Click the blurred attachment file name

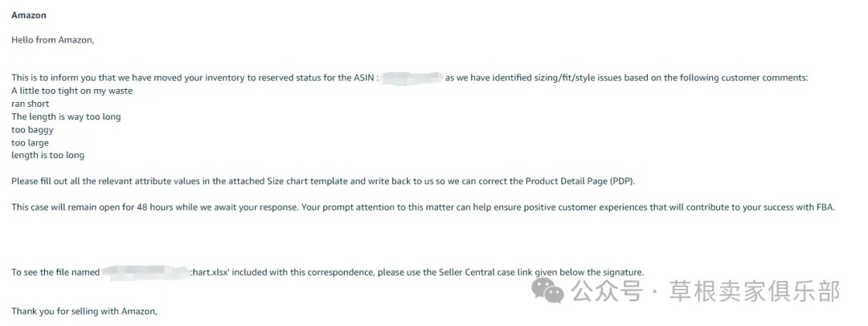coord(146,272)
